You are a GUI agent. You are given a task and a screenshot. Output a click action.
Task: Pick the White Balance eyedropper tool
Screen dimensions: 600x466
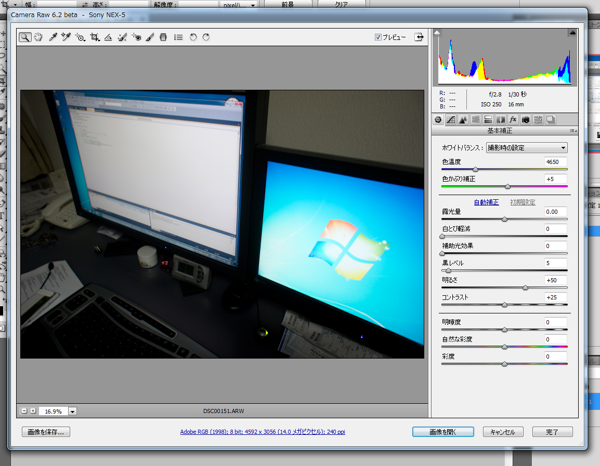point(53,37)
